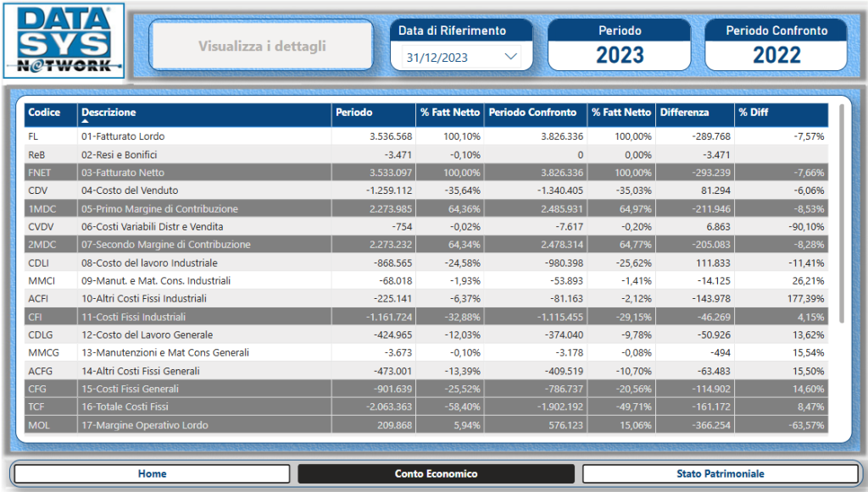
Task: Go to the Home page button
Action: tap(152, 474)
